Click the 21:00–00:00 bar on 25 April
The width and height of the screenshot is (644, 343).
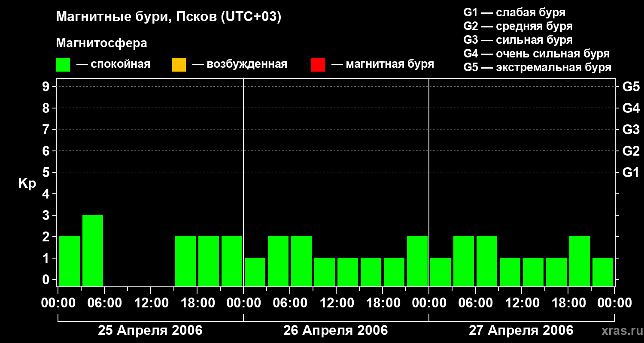point(232,261)
